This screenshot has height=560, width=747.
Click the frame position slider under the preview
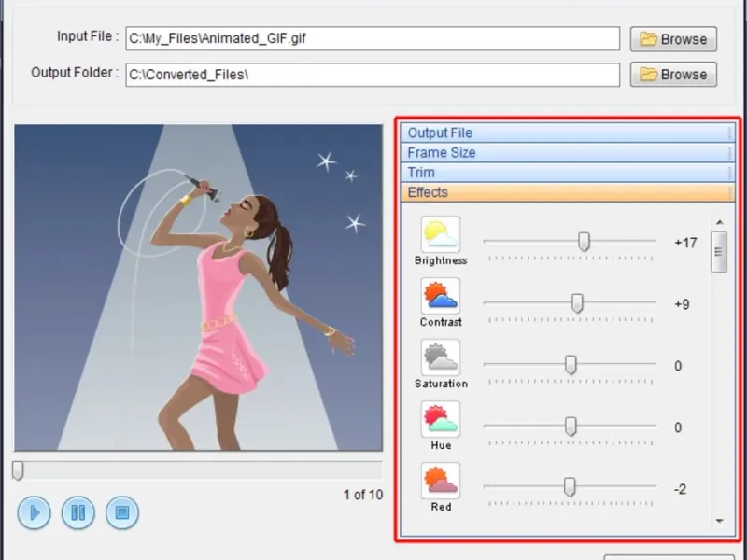coord(18,470)
